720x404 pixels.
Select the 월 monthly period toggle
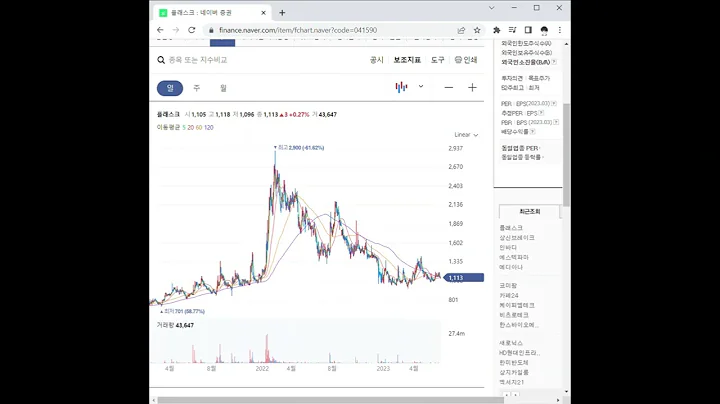tap(223, 88)
